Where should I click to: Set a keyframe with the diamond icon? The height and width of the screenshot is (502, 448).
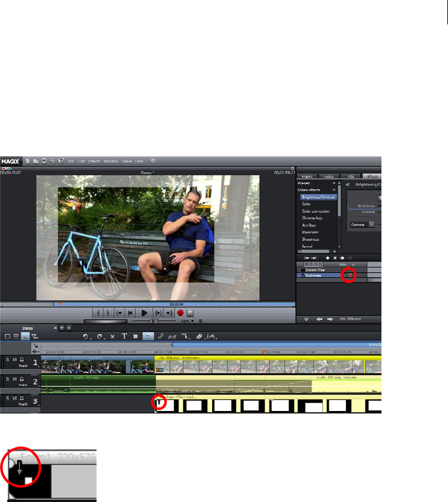[x=328, y=258]
